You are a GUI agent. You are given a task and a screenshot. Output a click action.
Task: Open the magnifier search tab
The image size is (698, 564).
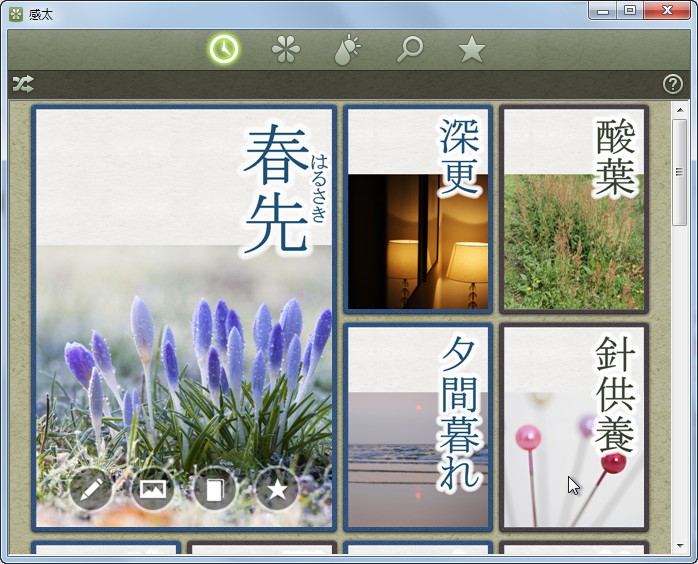coord(410,49)
